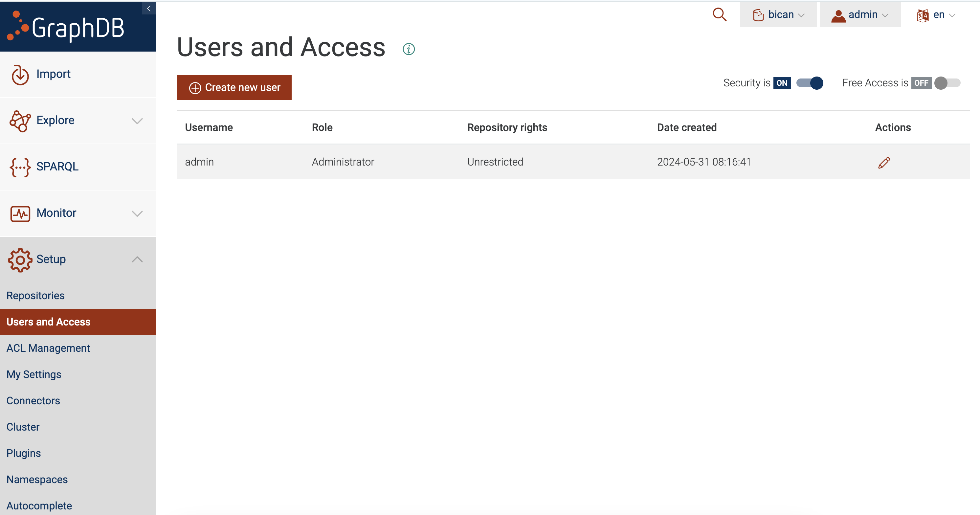
Task: Open My Settings
Action: point(78,374)
